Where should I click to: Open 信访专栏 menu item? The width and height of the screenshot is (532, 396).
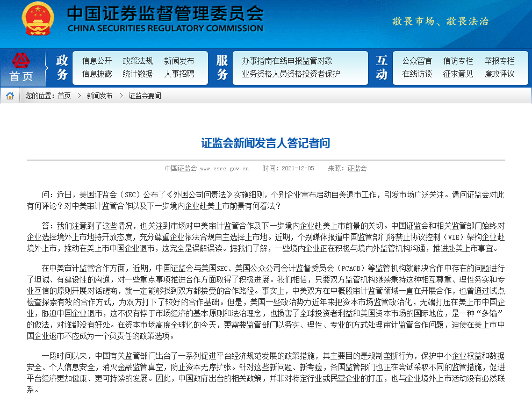[458, 61]
